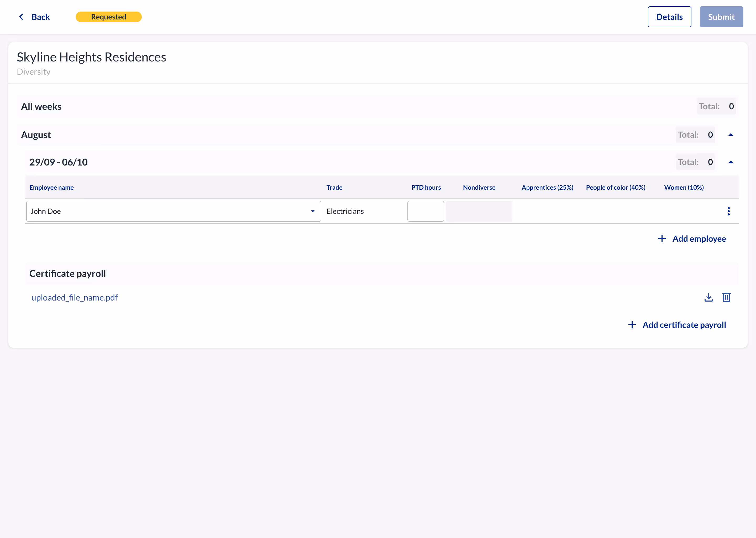
Task: Collapse the 29/09 - 06/10 week section
Action: click(x=731, y=162)
